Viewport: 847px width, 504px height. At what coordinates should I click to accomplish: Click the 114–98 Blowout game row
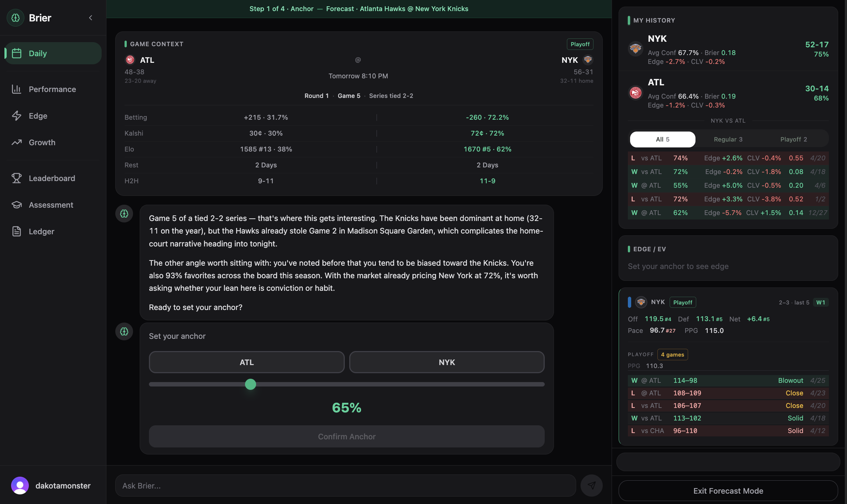pos(728,381)
